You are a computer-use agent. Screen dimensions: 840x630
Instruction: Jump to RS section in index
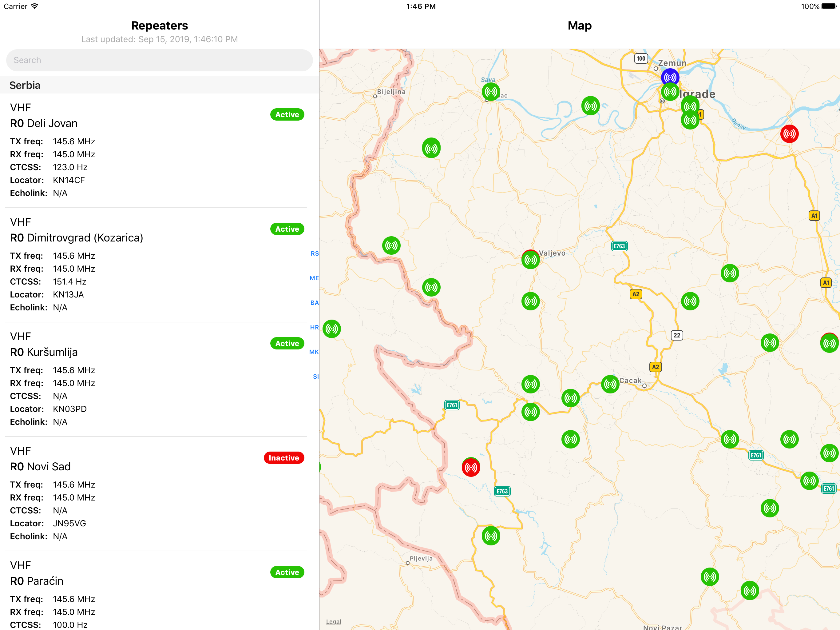315,253
